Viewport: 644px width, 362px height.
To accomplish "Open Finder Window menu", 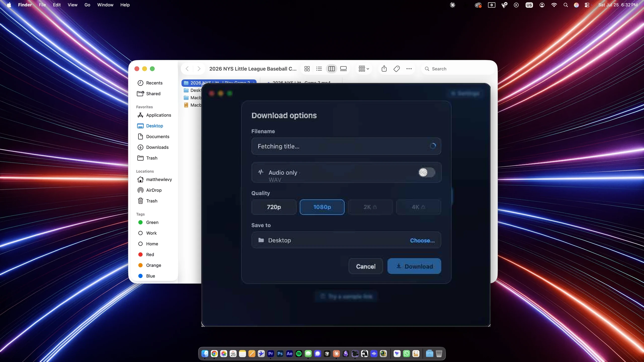I will pos(105,5).
